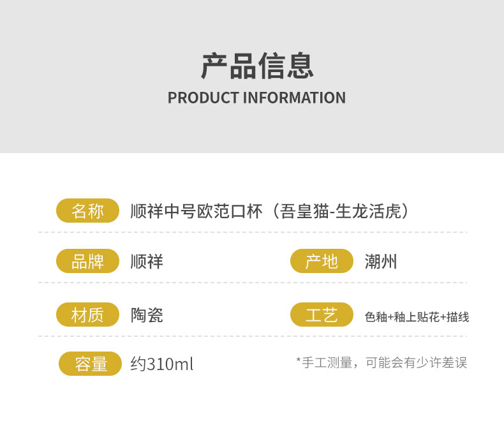Viewport: 504px width, 423px height.
Task: Click the word 色釉 in craft text
Action: pyautogui.click(x=376, y=317)
